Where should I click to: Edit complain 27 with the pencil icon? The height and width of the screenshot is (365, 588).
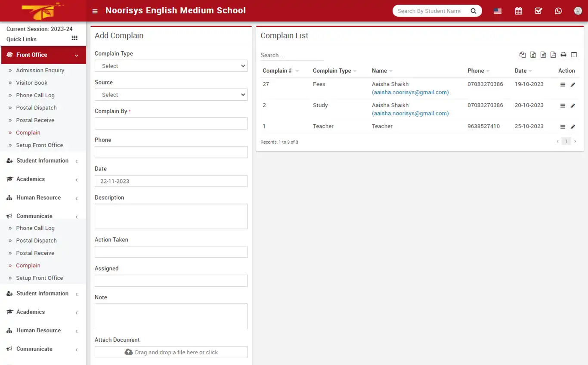573,84
